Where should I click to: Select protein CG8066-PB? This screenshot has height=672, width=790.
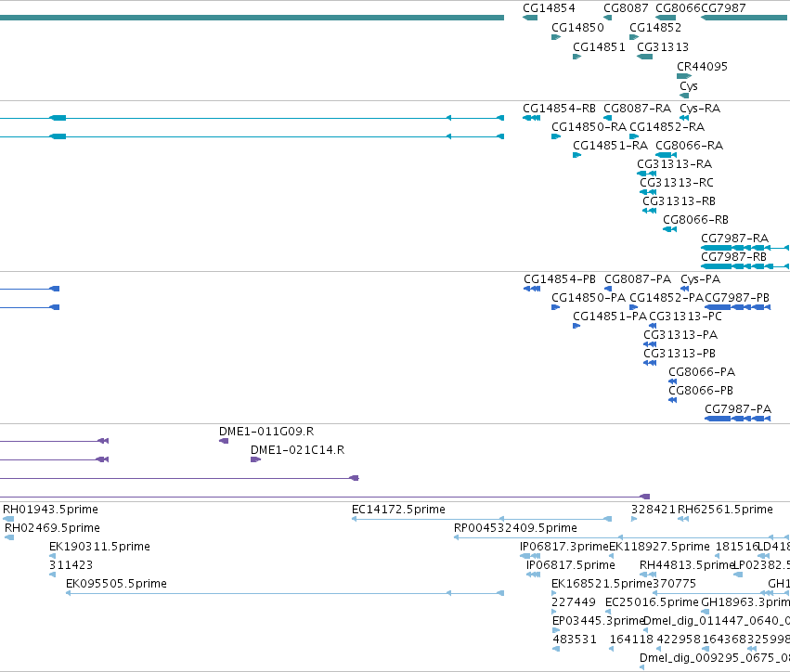click(x=701, y=391)
